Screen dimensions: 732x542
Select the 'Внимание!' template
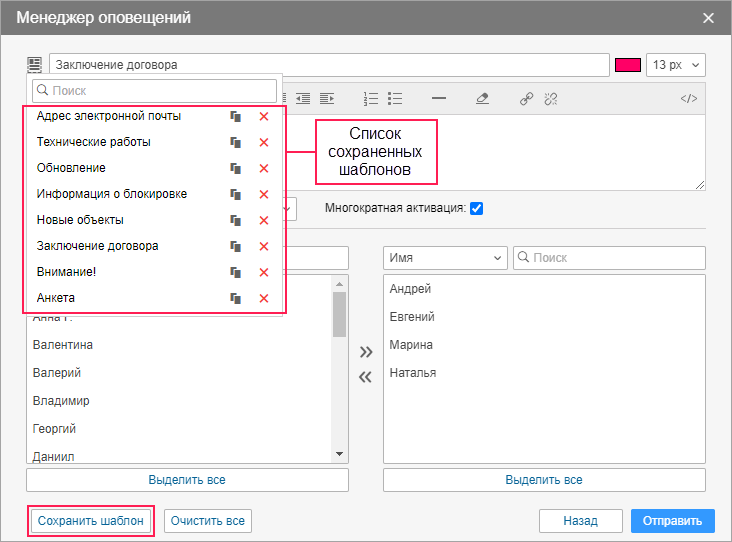(x=66, y=272)
